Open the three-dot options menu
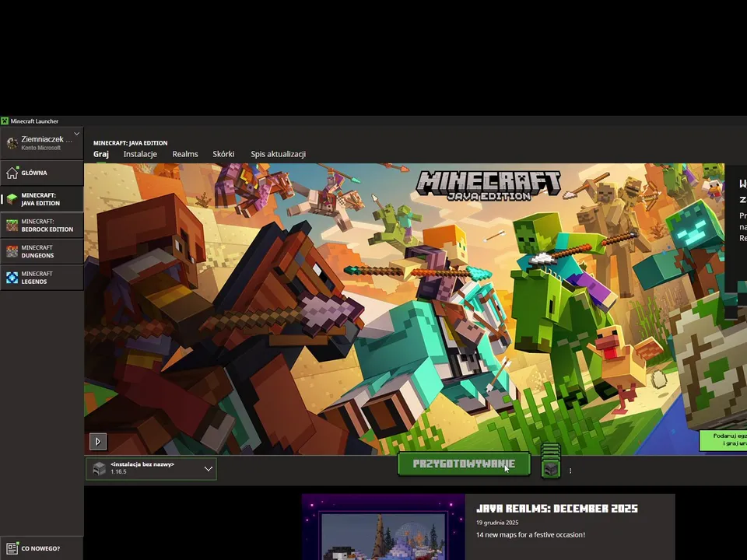 pos(570,471)
